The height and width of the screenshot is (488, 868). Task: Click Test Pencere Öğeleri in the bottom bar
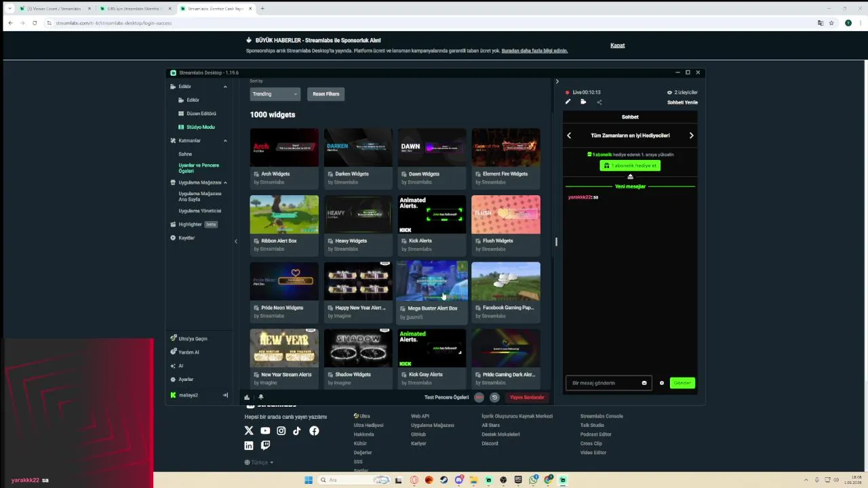(446, 397)
